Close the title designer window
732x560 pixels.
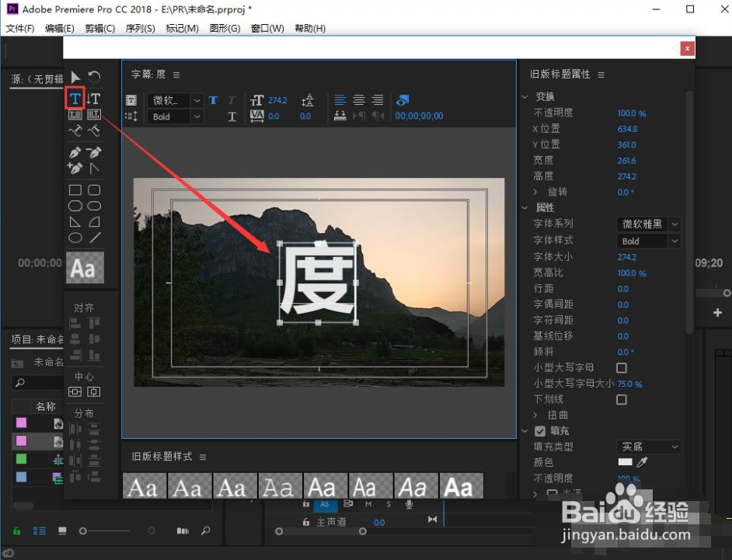(x=687, y=48)
